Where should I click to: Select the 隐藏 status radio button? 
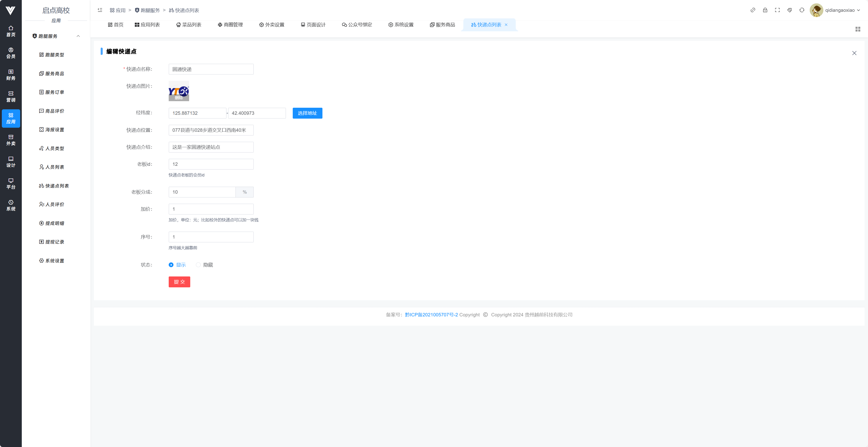[198, 265]
